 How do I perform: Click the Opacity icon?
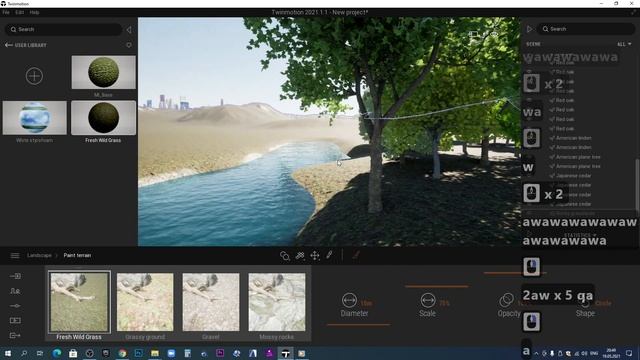507,300
